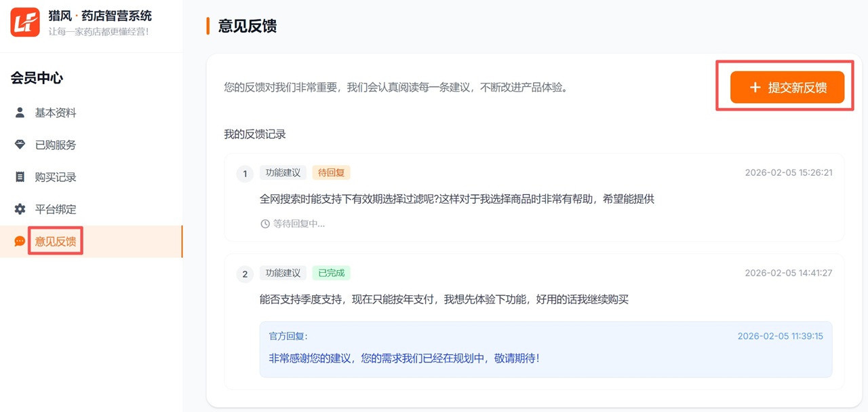868x412 pixels.
Task: Click the person icon beside 基本资料
Action: tap(20, 113)
